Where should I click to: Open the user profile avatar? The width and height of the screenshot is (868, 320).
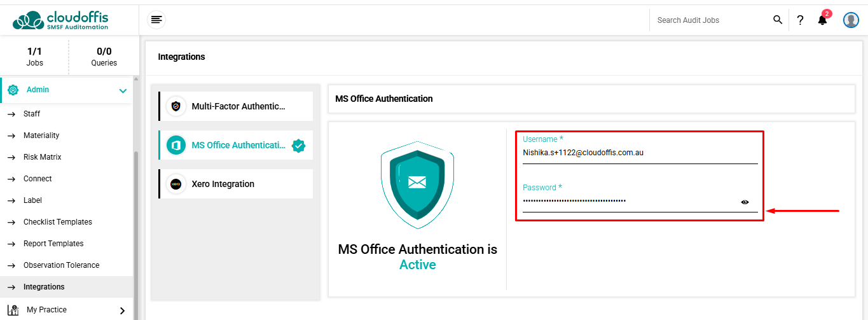tap(851, 20)
